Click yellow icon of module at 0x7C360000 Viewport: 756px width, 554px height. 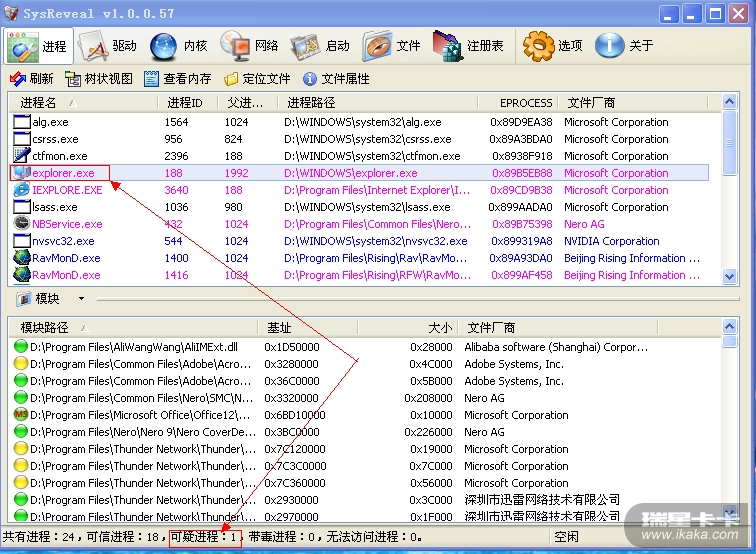21,482
